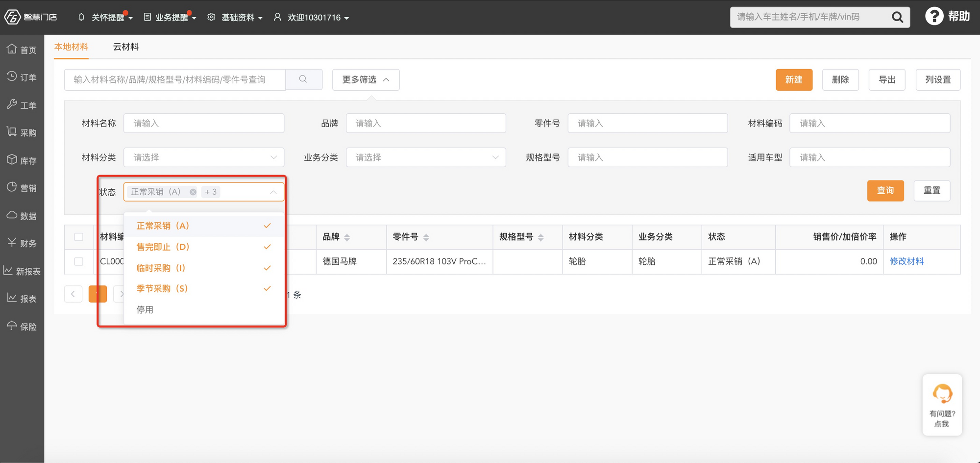Viewport: 980px width, 463px height.
Task: Open the 关怀提醒 dropdown menu
Action: tap(105, 18)
